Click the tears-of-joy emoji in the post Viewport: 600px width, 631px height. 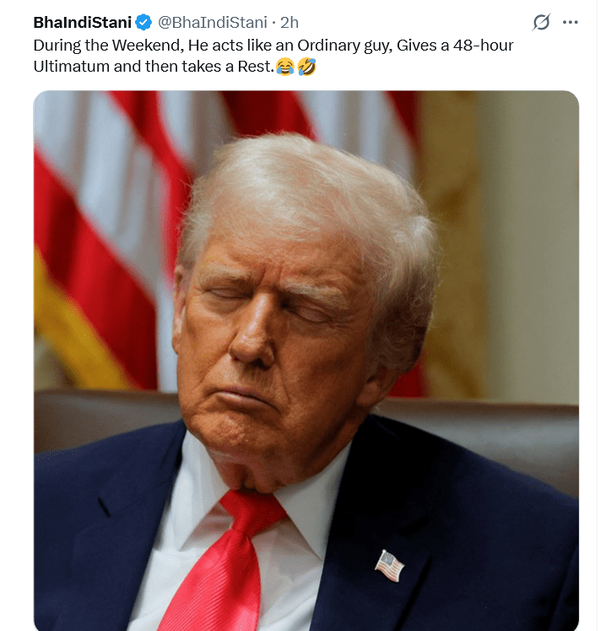click(285, 67)
